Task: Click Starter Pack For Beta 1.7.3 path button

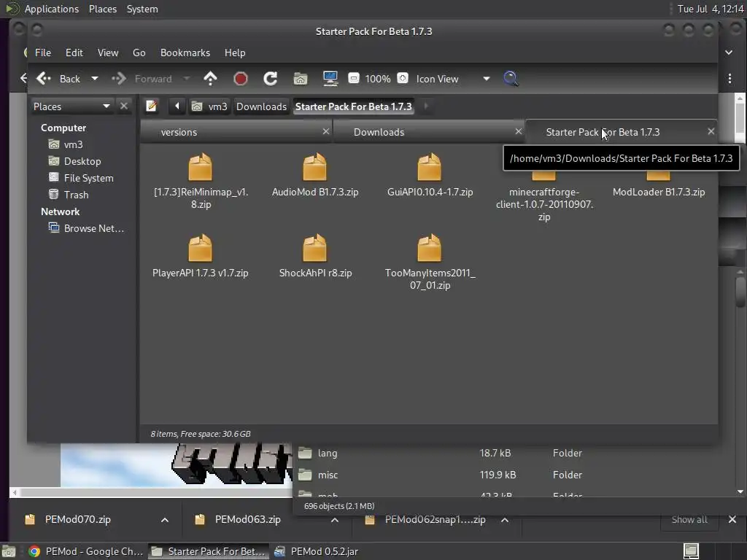Action: point(354,106)
